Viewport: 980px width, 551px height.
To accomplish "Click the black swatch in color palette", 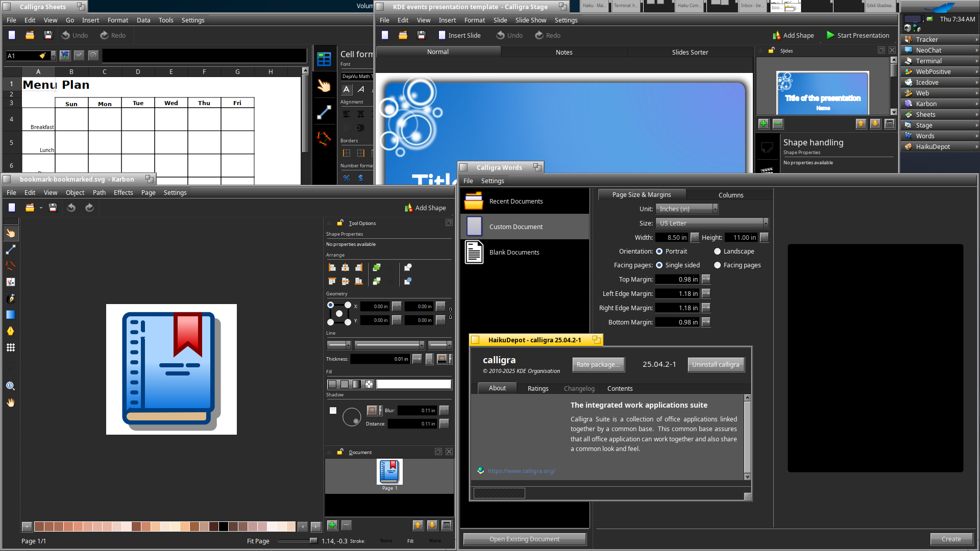I will tap(224, 527).
